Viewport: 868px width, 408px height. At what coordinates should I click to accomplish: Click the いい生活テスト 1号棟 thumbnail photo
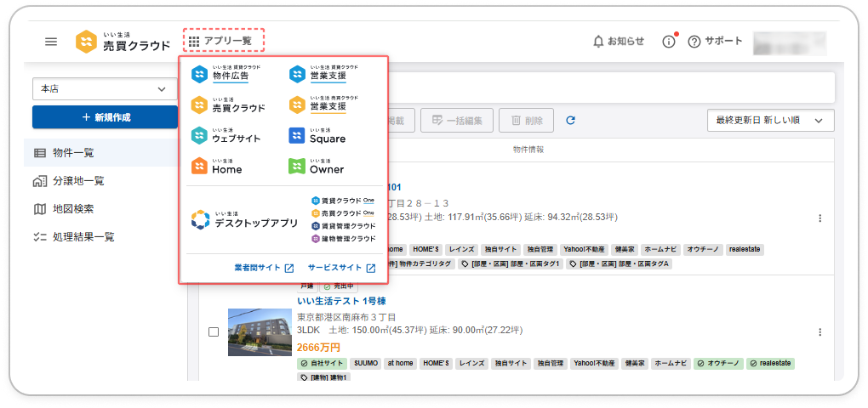coord(260,332)
